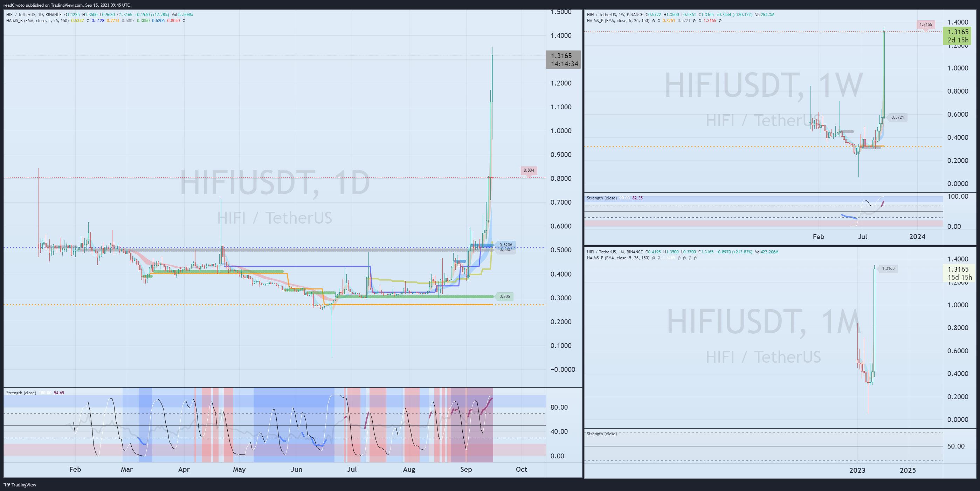
Task: Click the 'readCrypto published on TradingView.com' header text
Action: [43, 5]
